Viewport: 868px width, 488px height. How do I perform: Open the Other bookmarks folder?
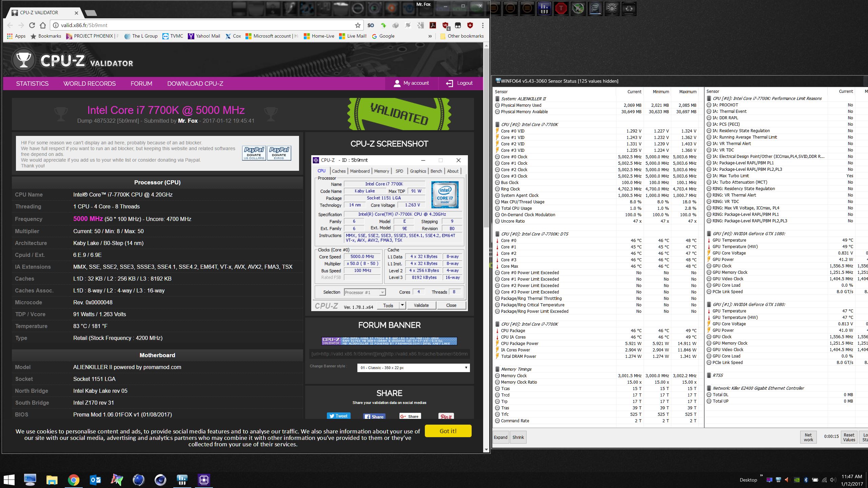tap(462, 36)
